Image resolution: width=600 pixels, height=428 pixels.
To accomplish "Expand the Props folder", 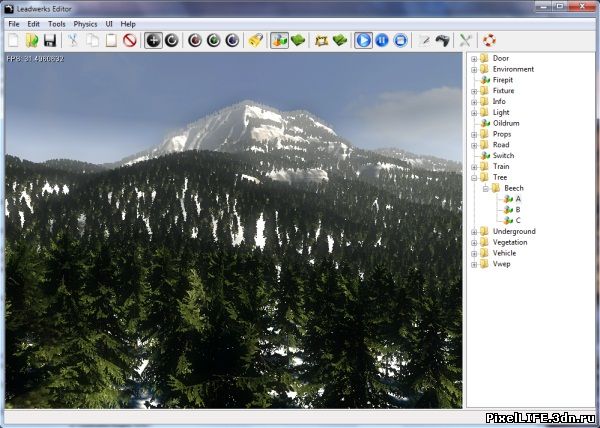I will point(474,135).
